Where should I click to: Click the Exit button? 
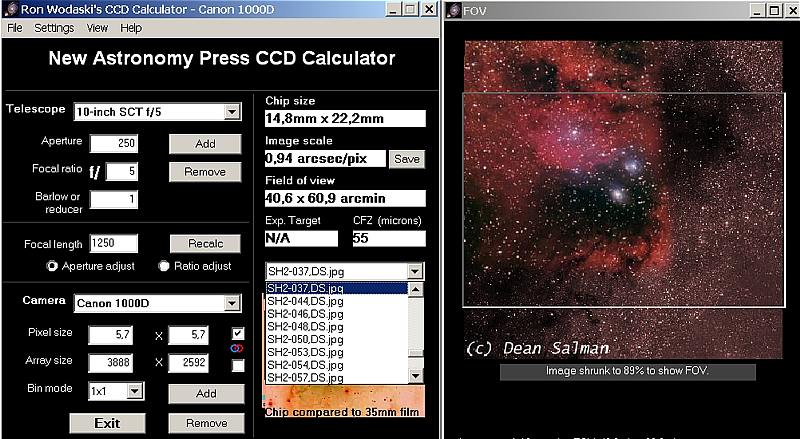click(107, 422)
